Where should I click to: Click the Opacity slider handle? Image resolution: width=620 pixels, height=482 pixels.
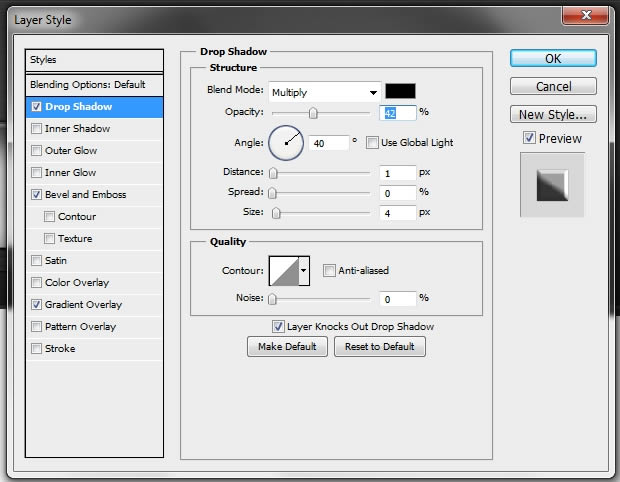click(x=313, y=113)
